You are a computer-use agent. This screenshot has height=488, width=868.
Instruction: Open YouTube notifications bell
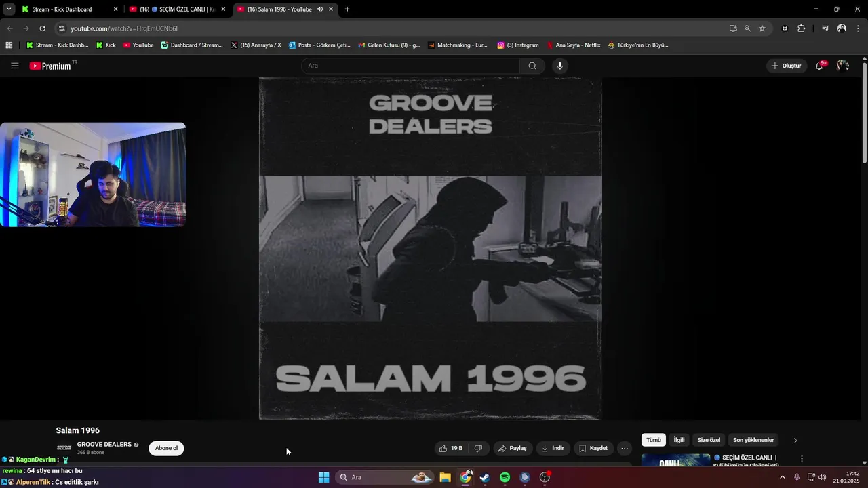click(820, 66)
